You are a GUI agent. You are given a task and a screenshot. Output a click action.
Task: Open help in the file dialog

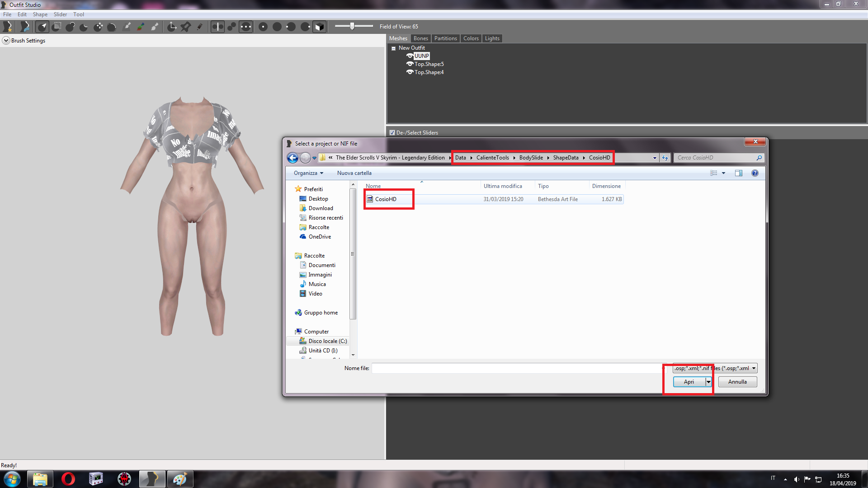(755, 173)
